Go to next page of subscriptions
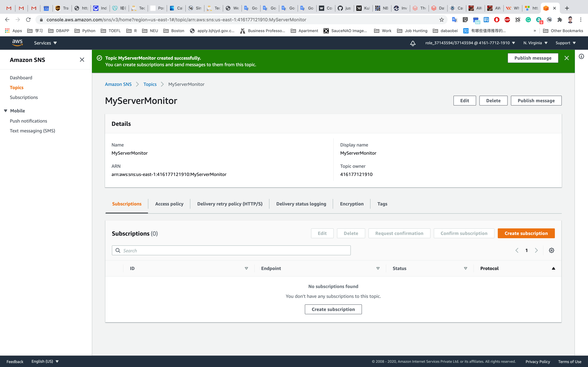 point(536,250)
